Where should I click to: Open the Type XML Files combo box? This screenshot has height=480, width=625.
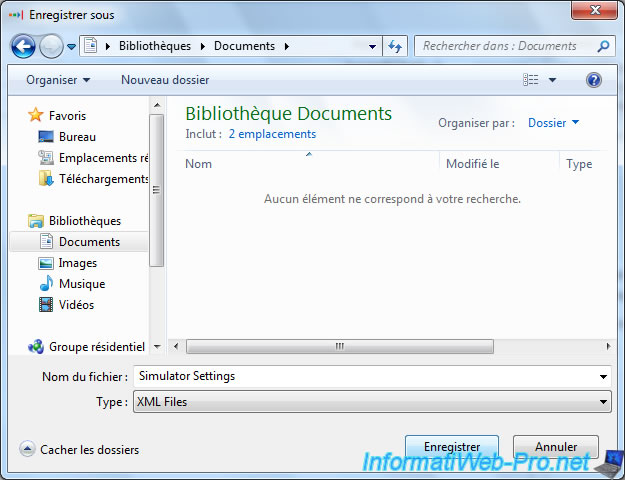(372, 402)
